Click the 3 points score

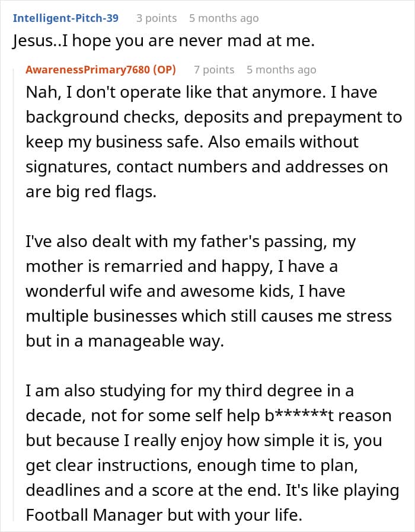pyautogui.click(x=157, y=18)
